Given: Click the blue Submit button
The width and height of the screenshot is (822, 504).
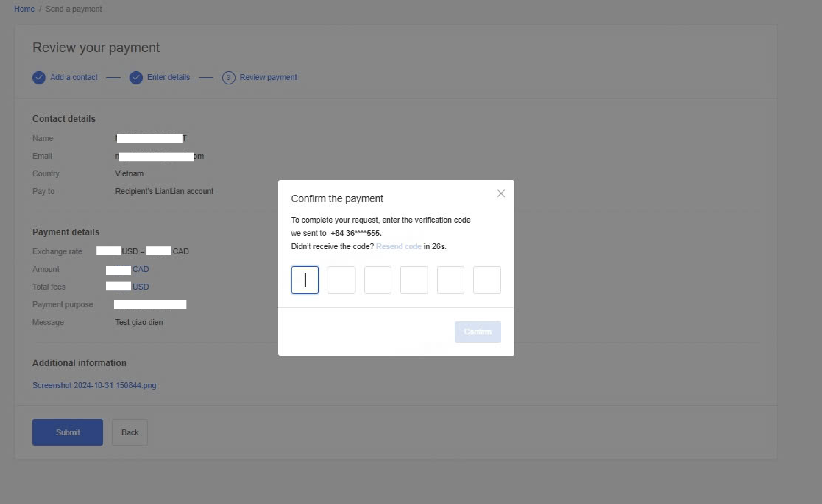Looking at the screenshot, I should coord(68,432).
